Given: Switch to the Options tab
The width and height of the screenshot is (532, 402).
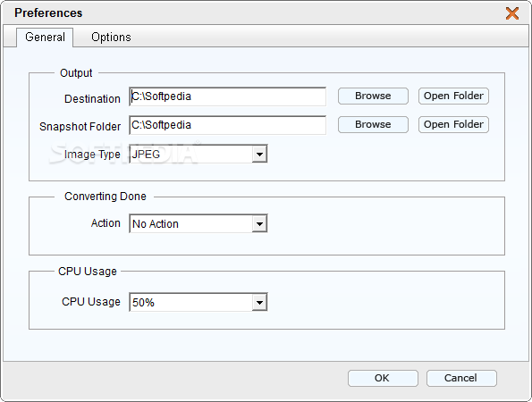Looking at the screenshot, I should coord(111,37).
